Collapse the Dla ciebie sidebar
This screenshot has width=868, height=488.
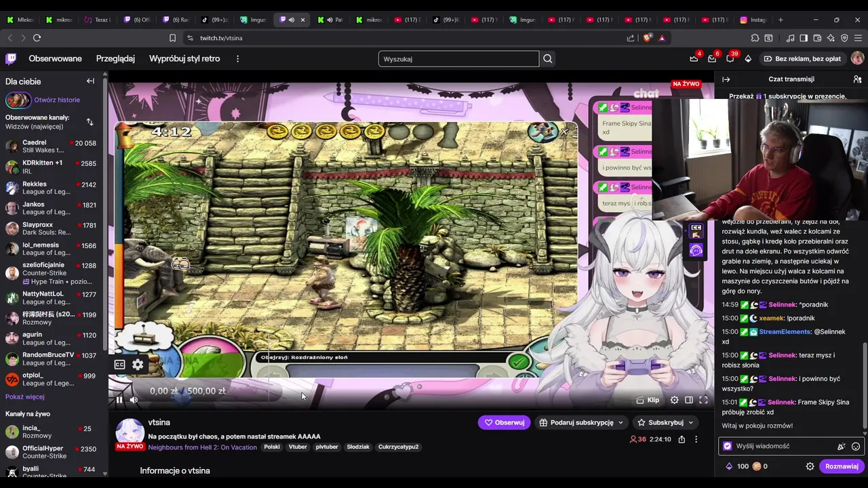point(90,81)
